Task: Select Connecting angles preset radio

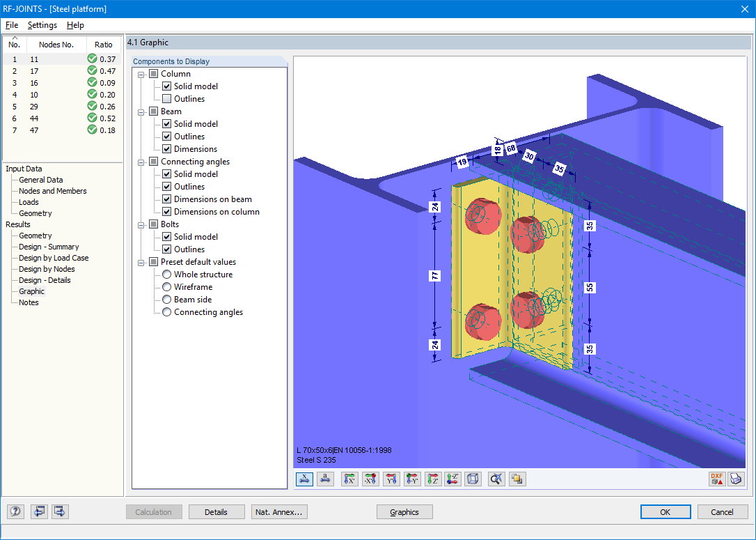Action: tap(167, 312)
